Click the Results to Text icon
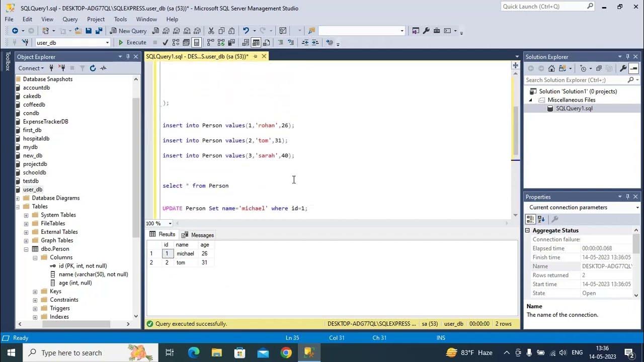Viewport: 644px width, 362px height. click(246, 43)
